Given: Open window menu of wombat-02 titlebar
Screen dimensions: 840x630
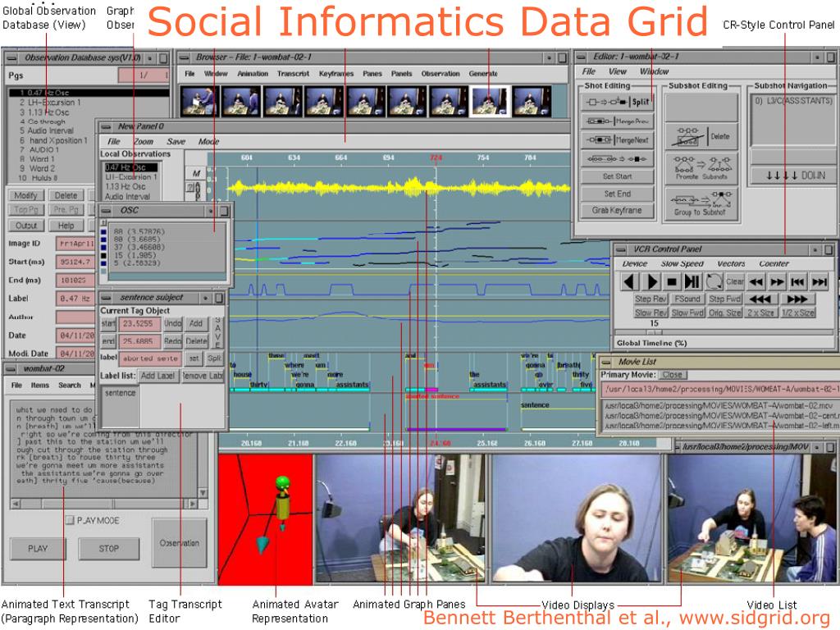Looking at the screenshot, I should pyautogui.click(x=11, y=369).
